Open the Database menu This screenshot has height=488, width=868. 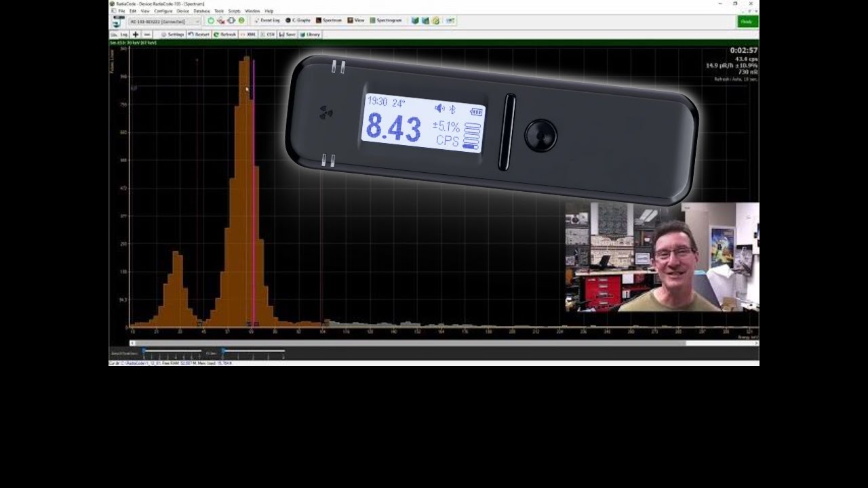[202, 11]
